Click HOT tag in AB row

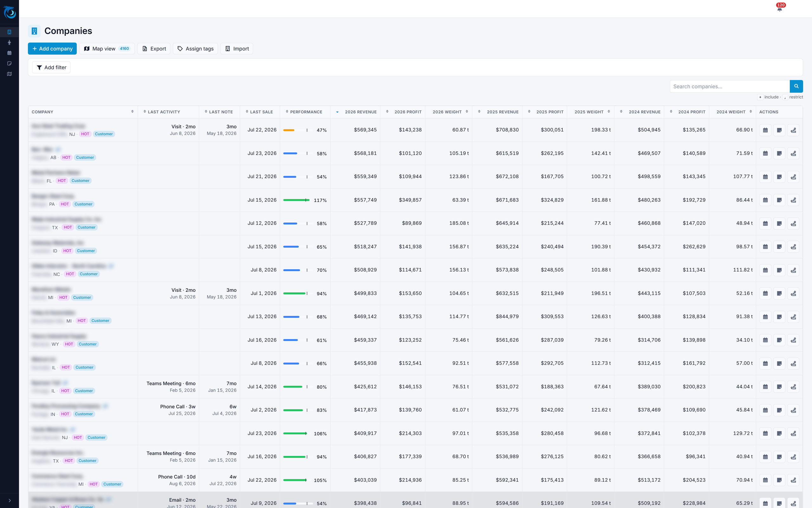pyautogui.click(x=66, y=157)
